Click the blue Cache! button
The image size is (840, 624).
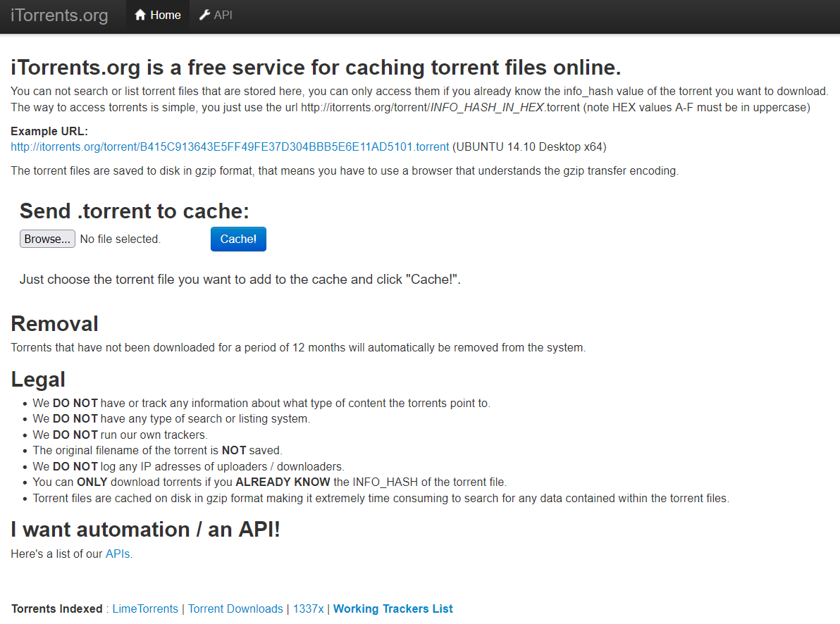238,239
